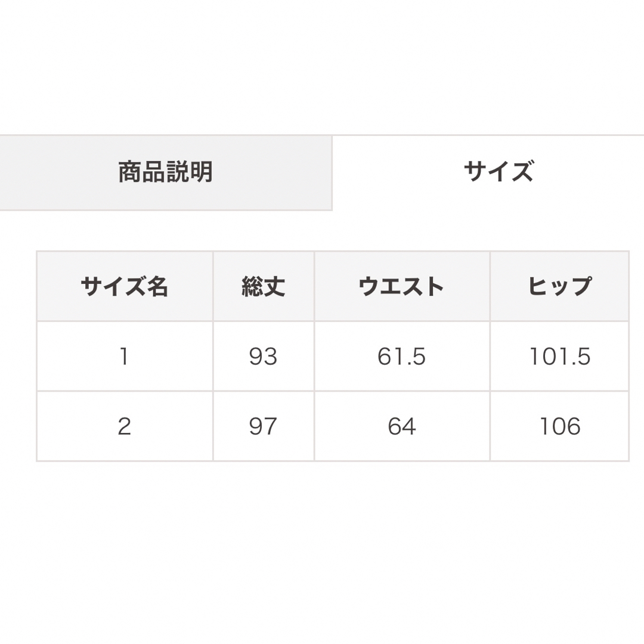Click the 93 total length cell
Viewport: 644px width, 644px height.
tap(264, 356)
